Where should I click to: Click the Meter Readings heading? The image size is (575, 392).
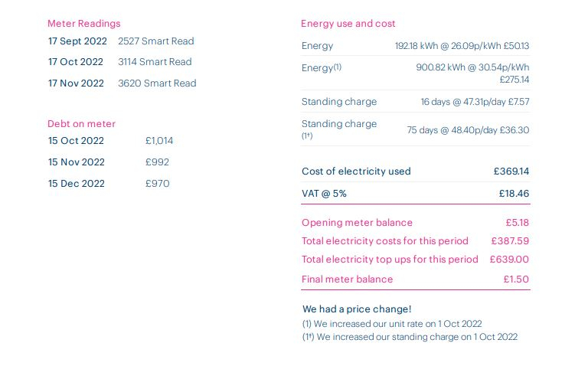tap(84, 24)
